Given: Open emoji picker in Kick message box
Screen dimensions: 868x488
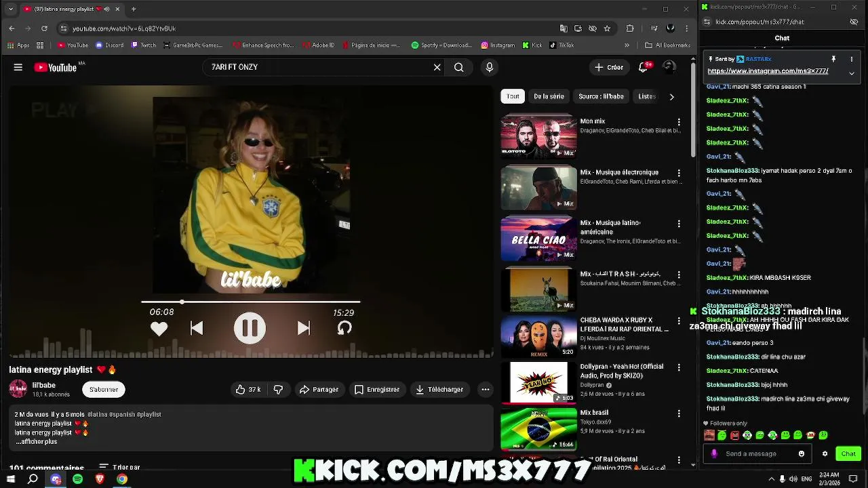Looking at the screenshot, I should tap(802, 453).
